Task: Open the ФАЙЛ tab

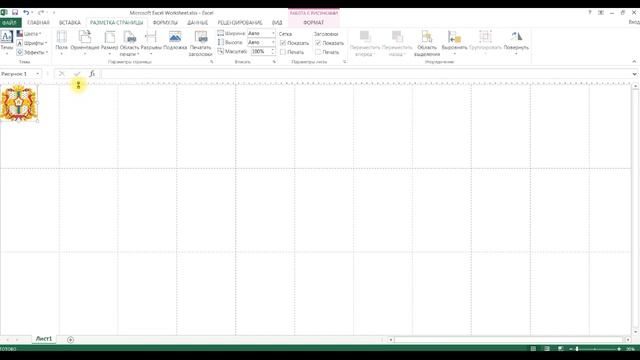Action: 10,22
